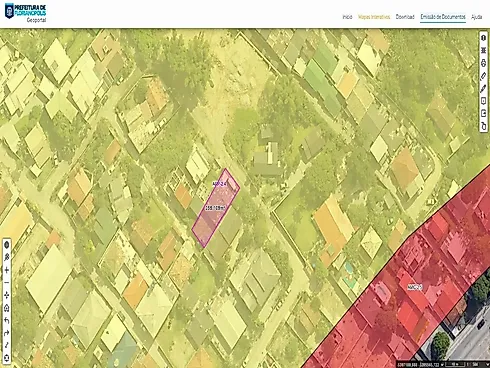
Task: Select the pan arrows tool in left toolbar
Action: coord(6,295)
